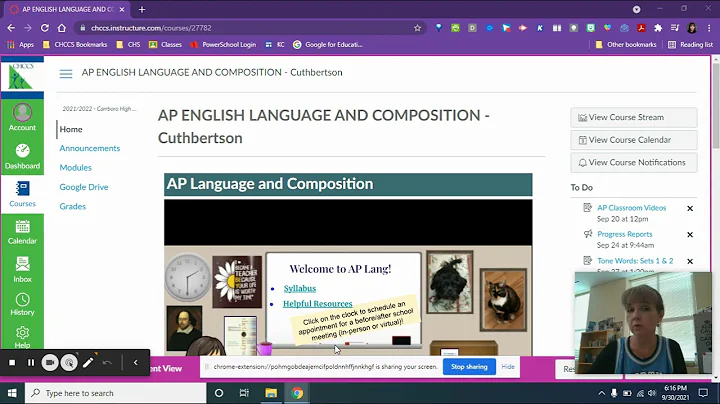Screen dimensions: 720x404
Task: Open the Chrome three-dot menu
Action: (709, 28)
